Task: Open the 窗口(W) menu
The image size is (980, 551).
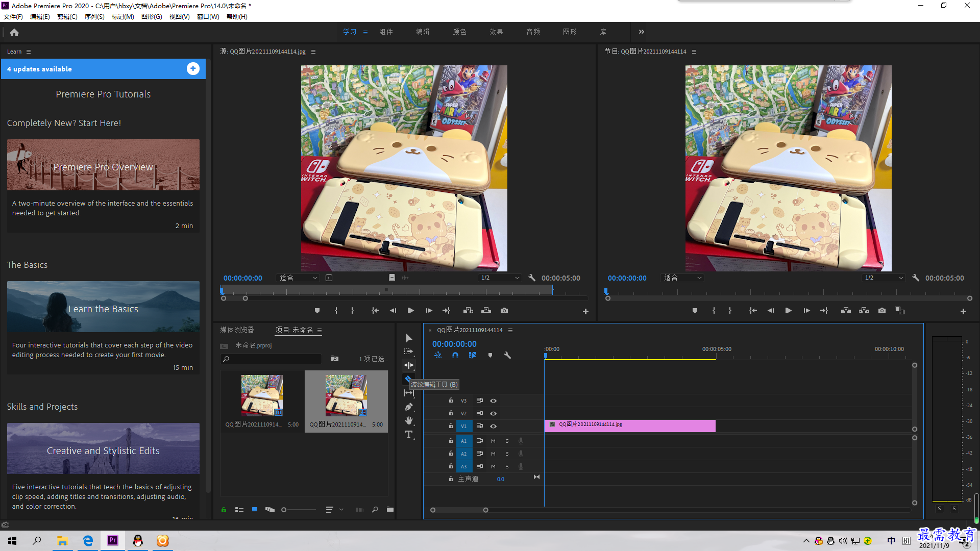Action: click(208, 17)
